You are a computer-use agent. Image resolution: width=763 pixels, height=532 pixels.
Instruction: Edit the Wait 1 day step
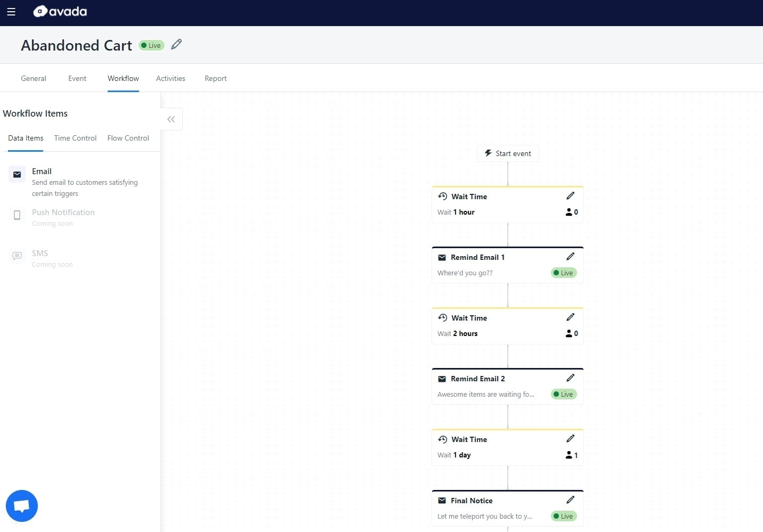click(x=570, y=439)
